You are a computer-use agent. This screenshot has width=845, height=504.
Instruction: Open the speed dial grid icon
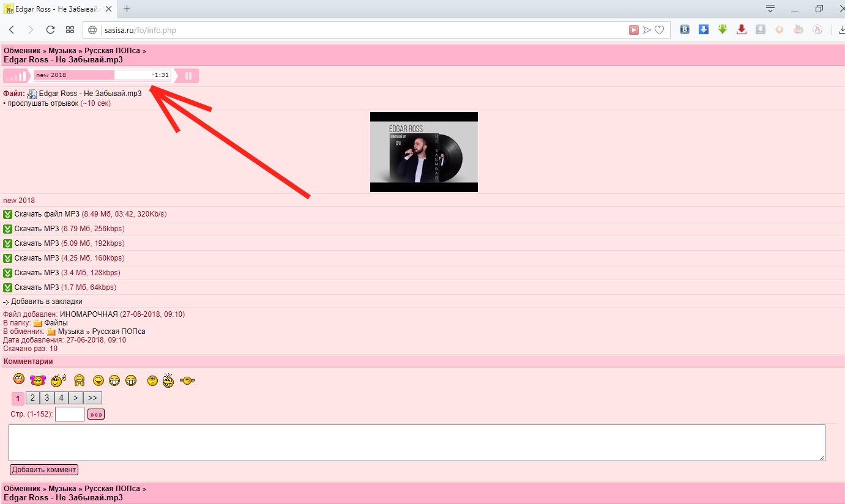tap(70, 30)
